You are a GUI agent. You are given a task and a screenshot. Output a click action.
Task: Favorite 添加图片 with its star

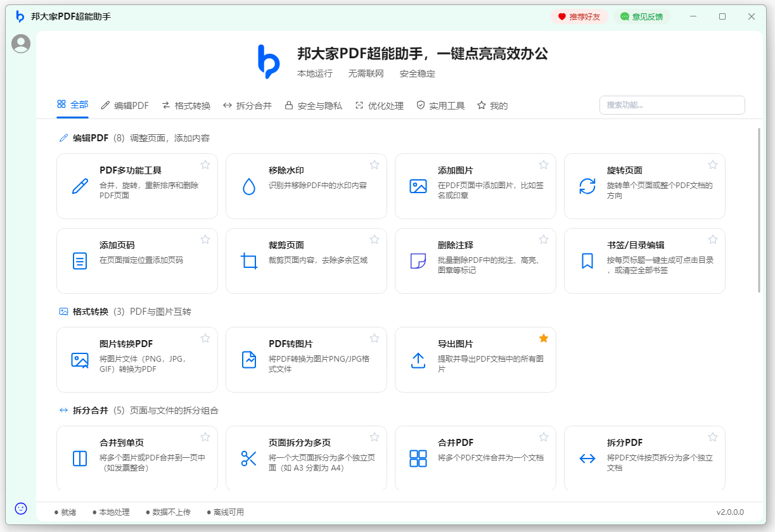point(544,165)
